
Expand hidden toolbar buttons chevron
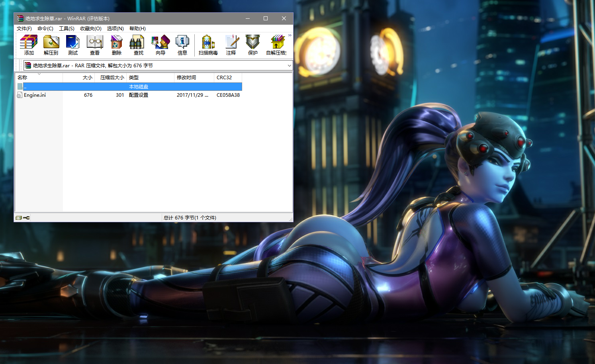[290, 35]
